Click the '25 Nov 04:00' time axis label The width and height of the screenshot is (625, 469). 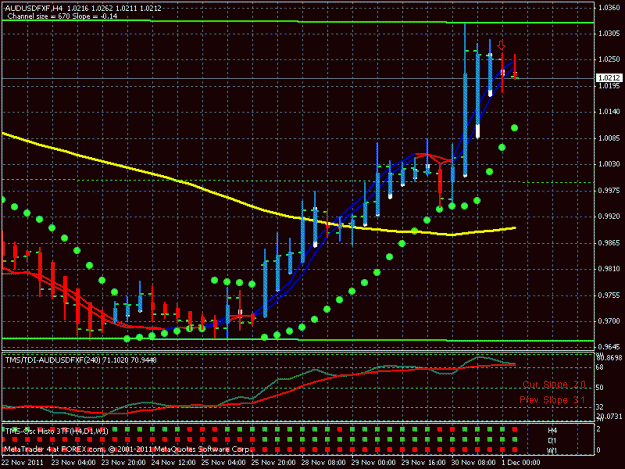pyautogui.click(x=223, y=463)
